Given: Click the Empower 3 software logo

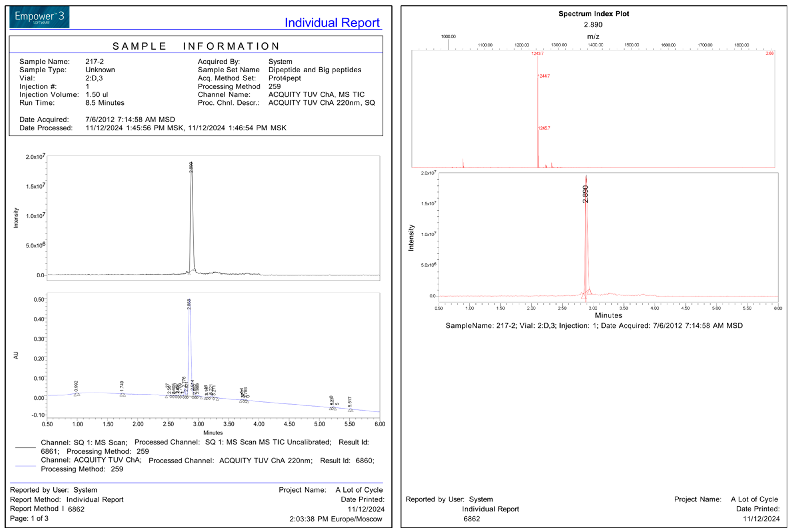Looking at the screenshot, I should click(x=39, y=17).
